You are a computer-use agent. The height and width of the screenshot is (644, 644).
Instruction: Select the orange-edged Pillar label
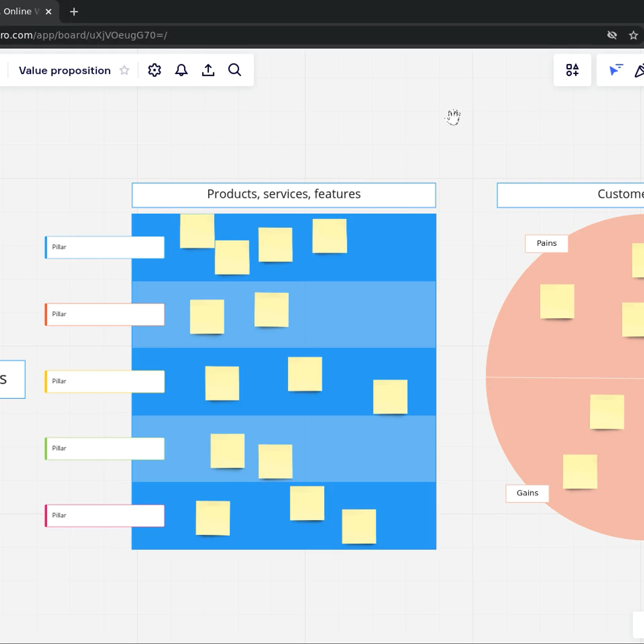tap(105, 314)
